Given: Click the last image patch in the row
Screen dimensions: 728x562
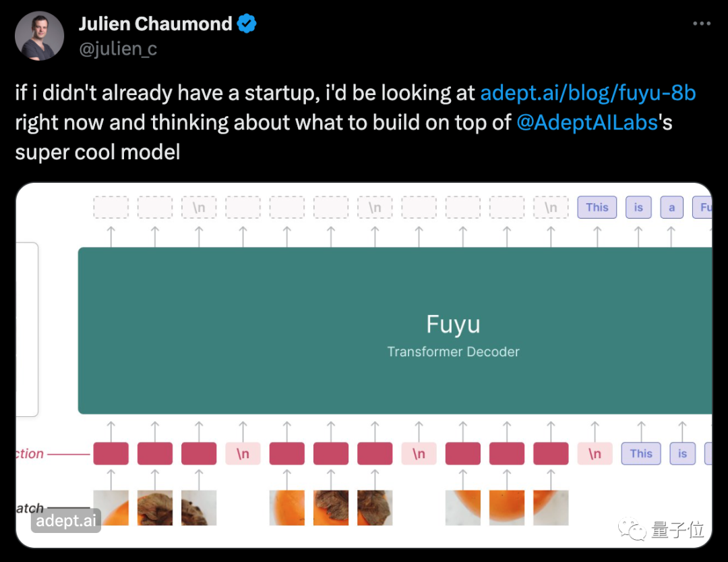Looking at the screenshot, I should [551, 507].
